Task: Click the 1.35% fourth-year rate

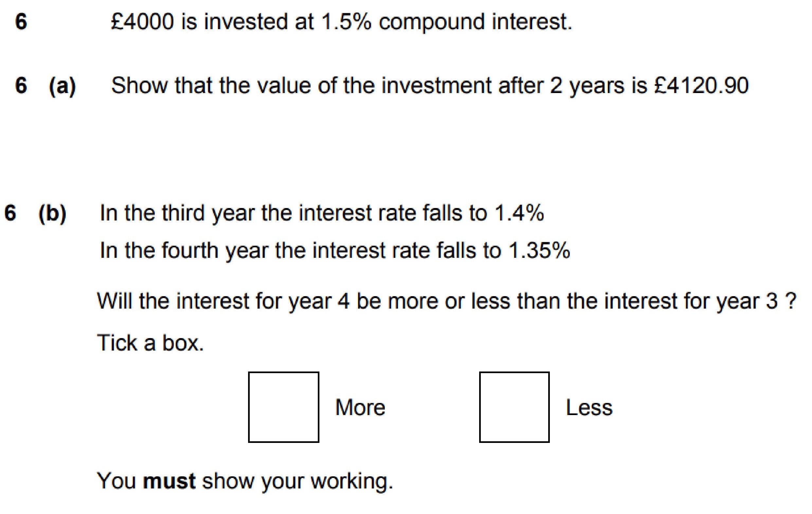Action: [539, 251]
